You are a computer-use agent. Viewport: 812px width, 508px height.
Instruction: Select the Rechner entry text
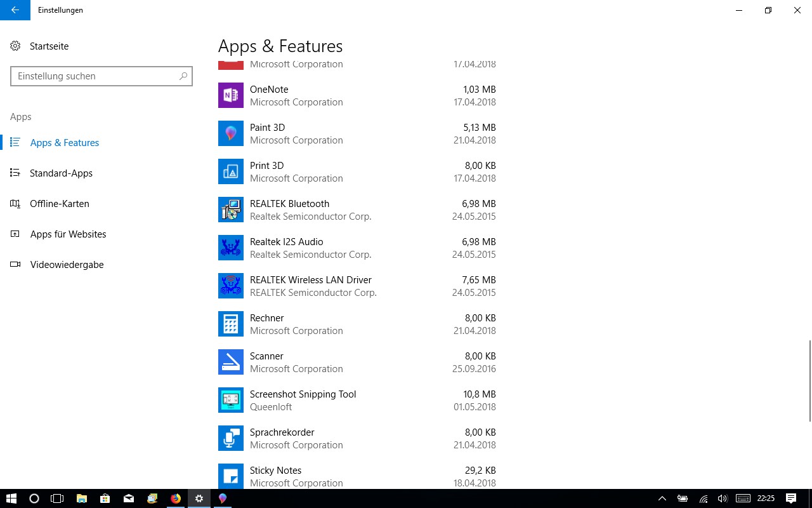pos(266,318)
